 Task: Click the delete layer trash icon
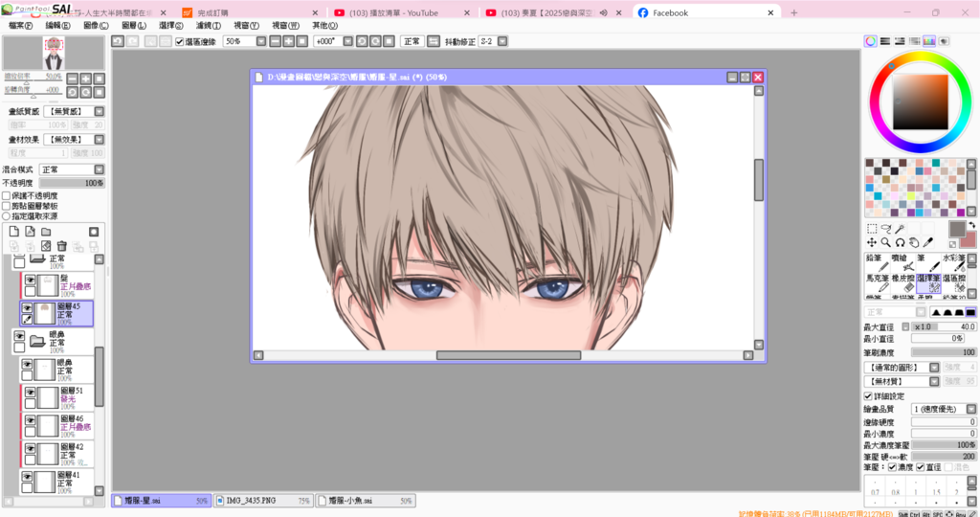[x=61, y=246]
